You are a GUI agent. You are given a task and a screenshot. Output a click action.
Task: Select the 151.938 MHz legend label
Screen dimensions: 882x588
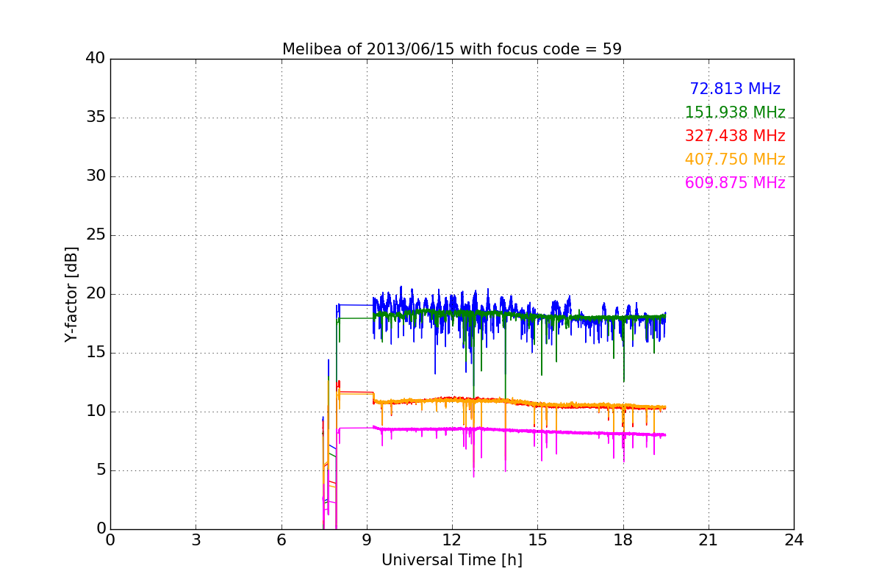(735, 112)
